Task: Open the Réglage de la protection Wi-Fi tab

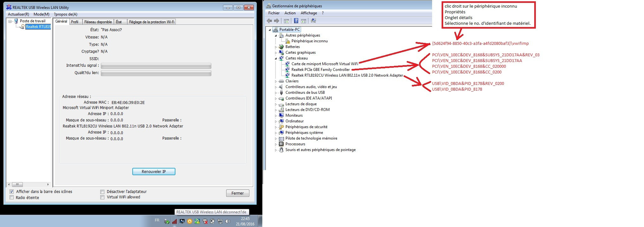Action: point(152,22)
